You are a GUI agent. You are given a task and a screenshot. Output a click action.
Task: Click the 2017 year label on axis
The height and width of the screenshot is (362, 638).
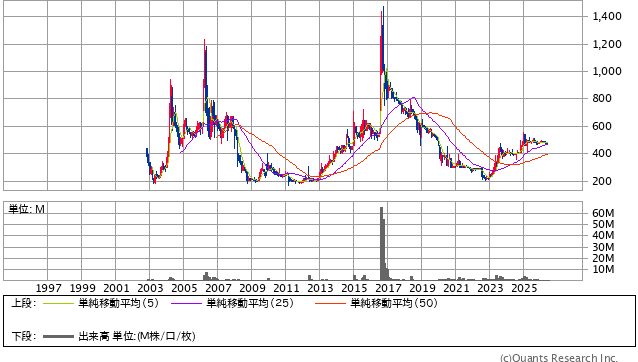[x=388, y=288]
